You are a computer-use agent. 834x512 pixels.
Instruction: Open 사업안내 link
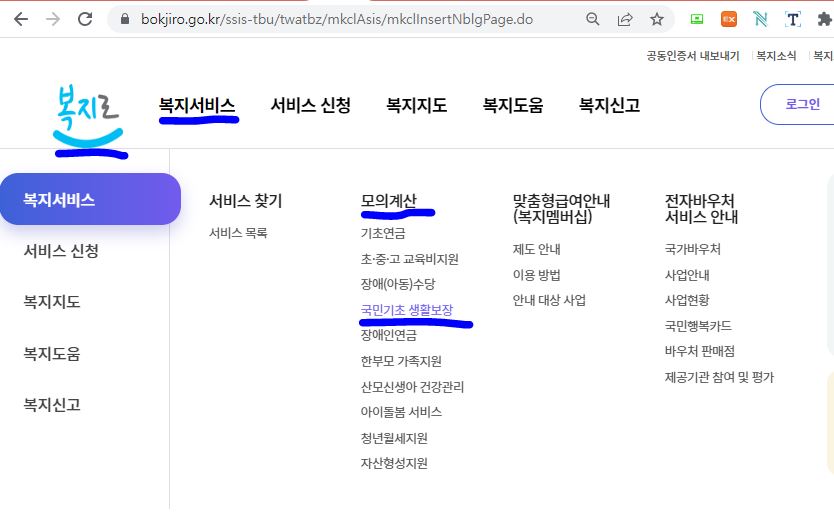pyautogui.click(x=687, y=275)
